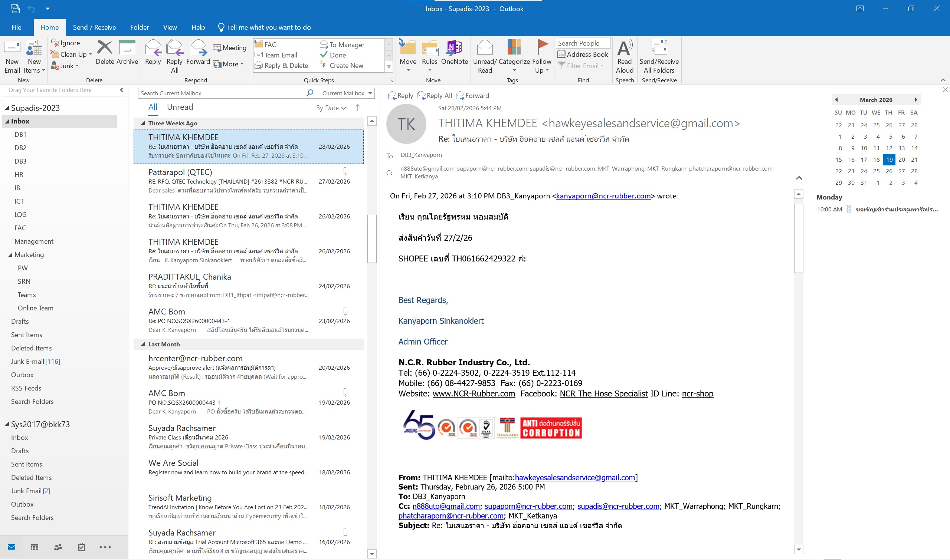Collapse the Three Weeks Ago group

tap(143, 123)
